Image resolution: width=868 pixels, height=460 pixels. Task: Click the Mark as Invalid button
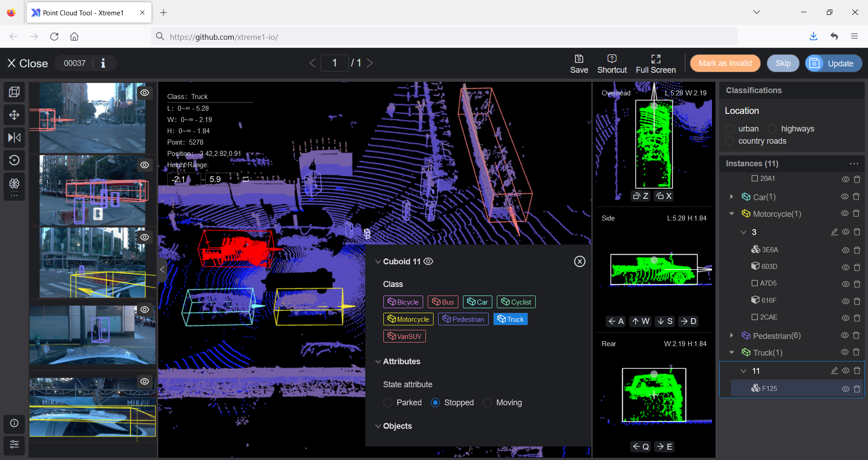pos(725,63)
